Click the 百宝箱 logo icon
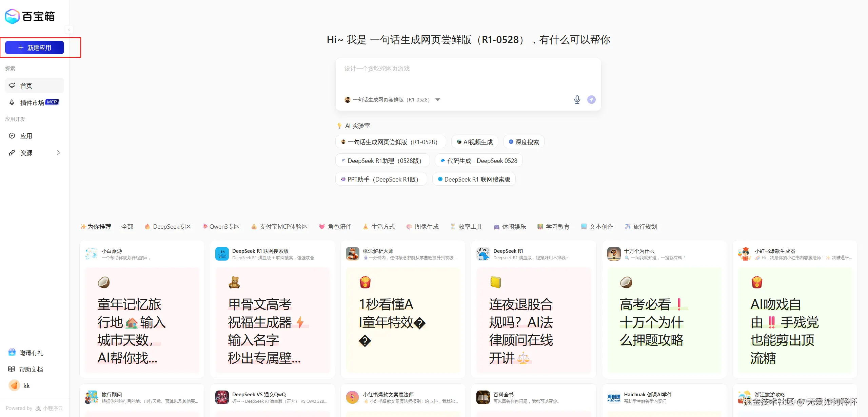Viewport: 868px width, 417px height. coord(12,16)
